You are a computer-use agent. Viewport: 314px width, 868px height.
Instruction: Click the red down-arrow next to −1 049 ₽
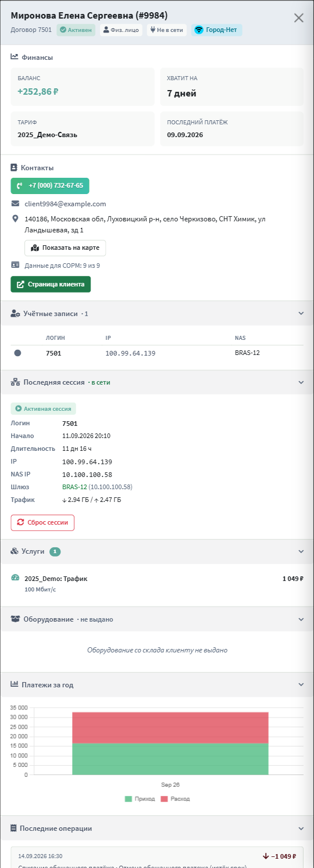[x=266, y=856]
